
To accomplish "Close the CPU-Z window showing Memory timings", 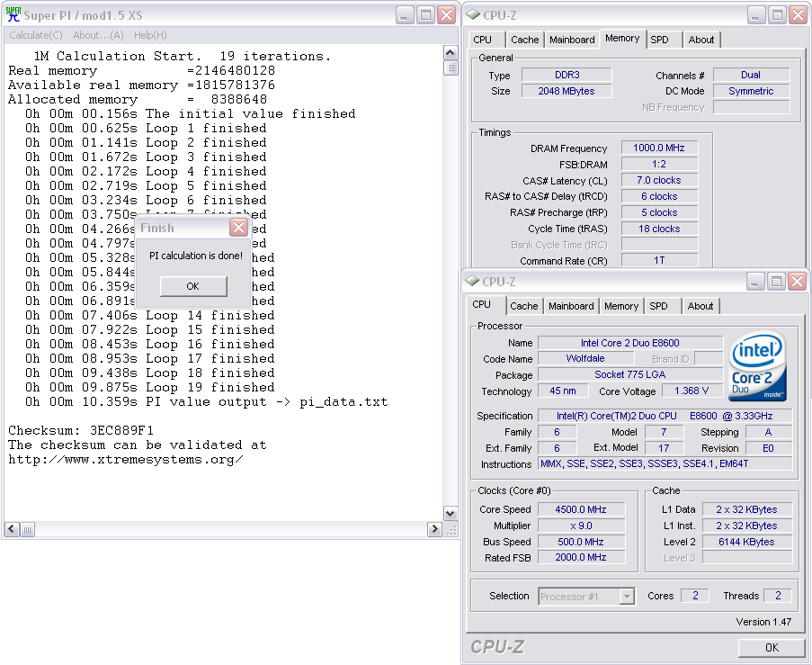I will click(798, 15).
